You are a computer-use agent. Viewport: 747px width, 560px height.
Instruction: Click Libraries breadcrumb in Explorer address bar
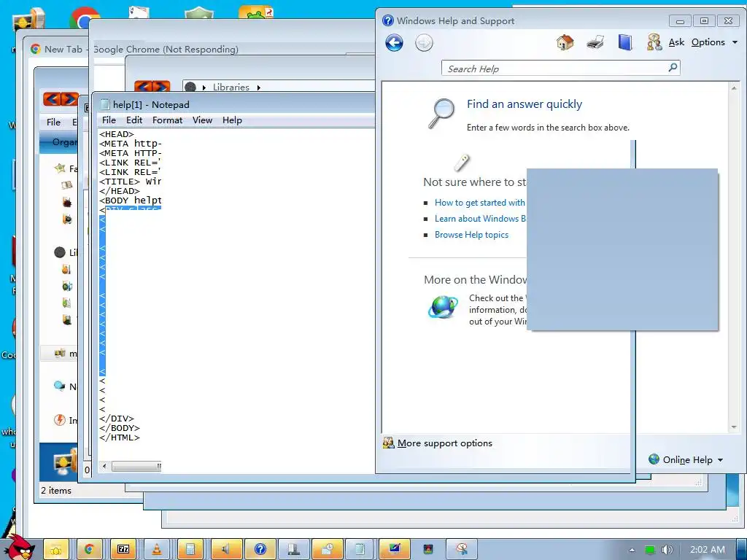[231, 87]
